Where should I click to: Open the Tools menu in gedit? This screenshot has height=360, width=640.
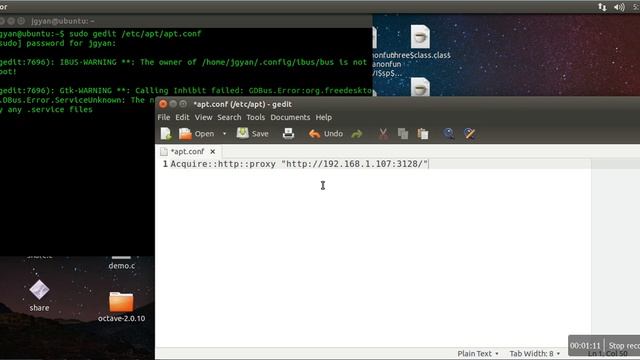tap(256, 117)
